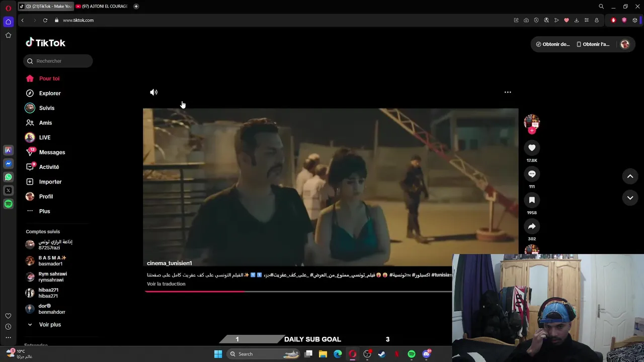Share the video with the arrow icon
Image resolution: width=644 pixels, height=362 pixels.
(532, 226)
